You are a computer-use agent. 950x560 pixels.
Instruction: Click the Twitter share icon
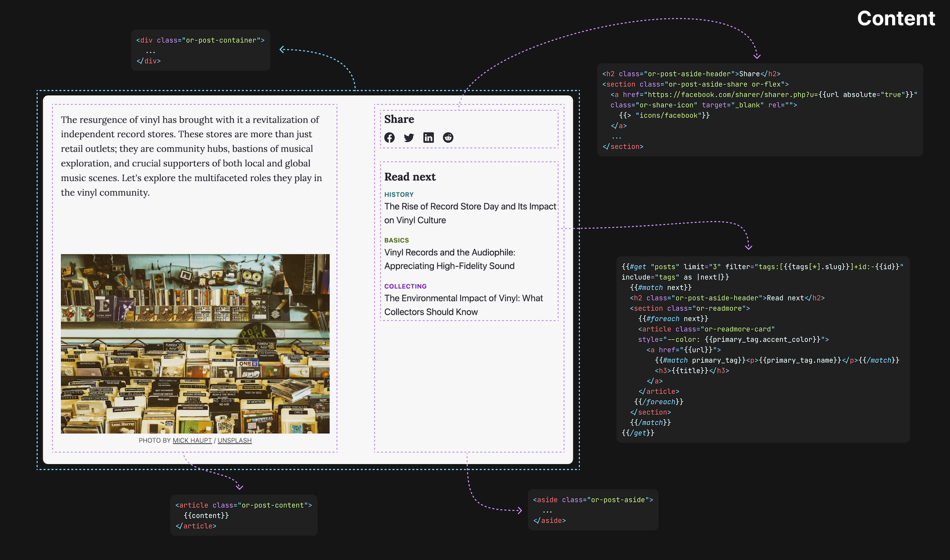point(408,137)
